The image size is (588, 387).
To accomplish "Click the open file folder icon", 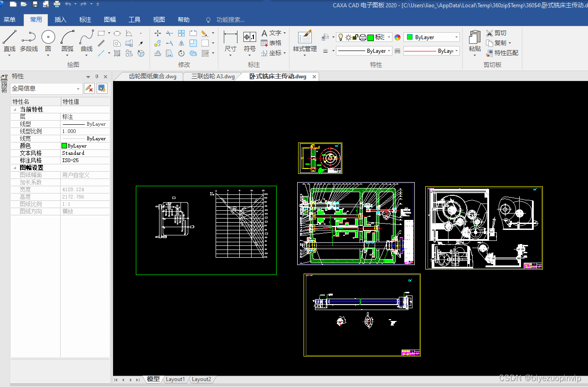I will [24, 4].
